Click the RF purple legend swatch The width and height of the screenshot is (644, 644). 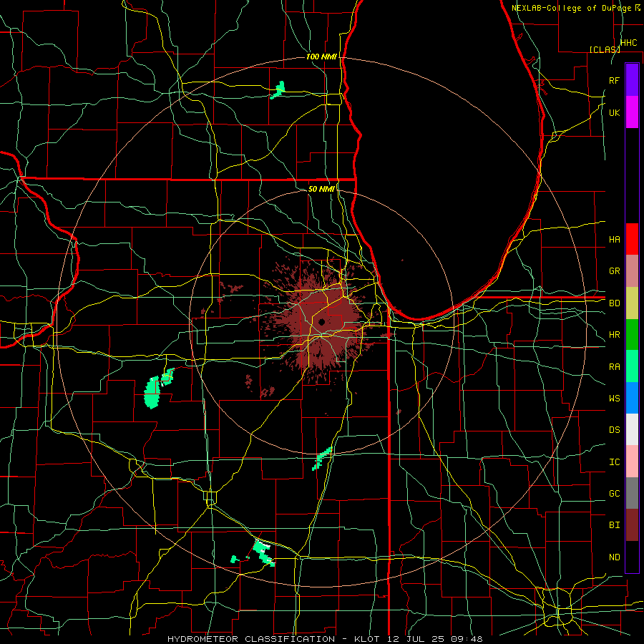point(632,80)
